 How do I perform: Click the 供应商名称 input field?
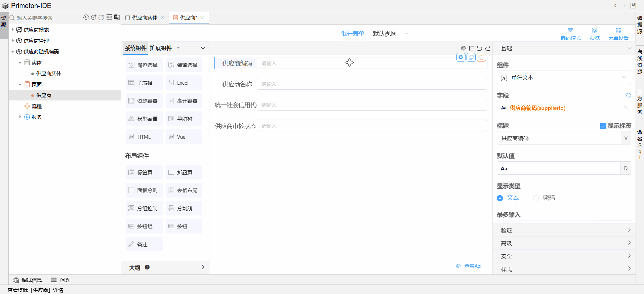pos(371,84)
